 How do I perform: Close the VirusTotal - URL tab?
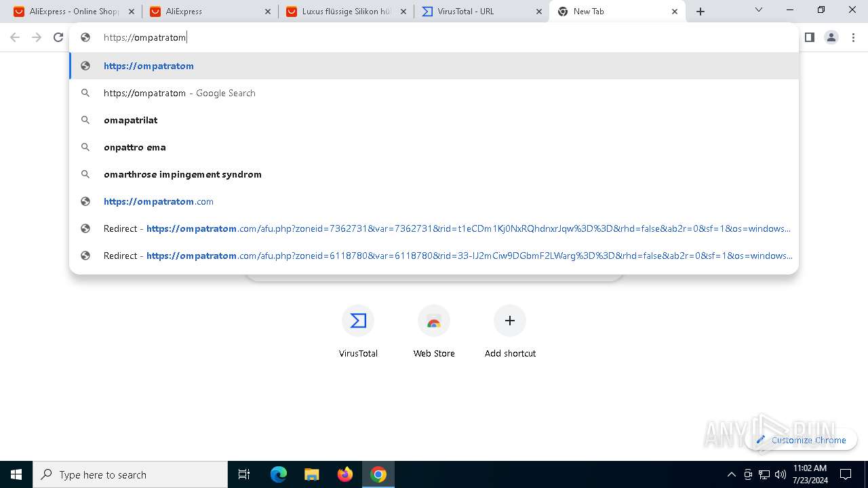(x=539, y=12)
